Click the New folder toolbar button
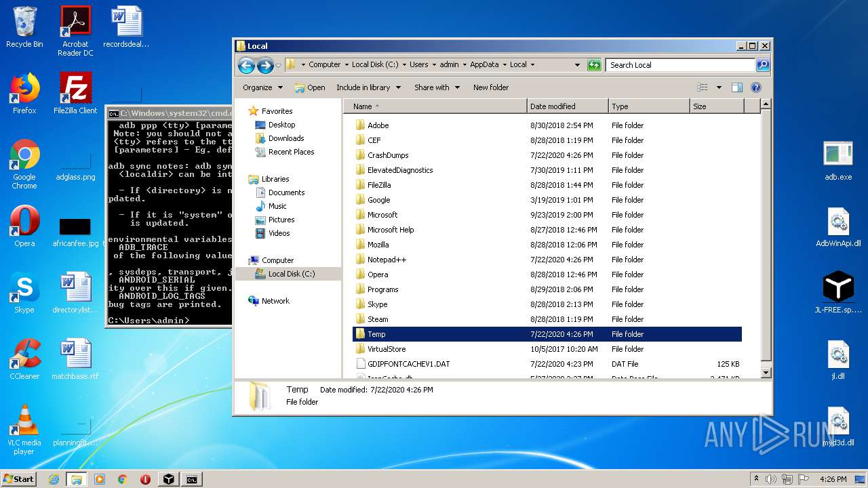 pos(491,87)
